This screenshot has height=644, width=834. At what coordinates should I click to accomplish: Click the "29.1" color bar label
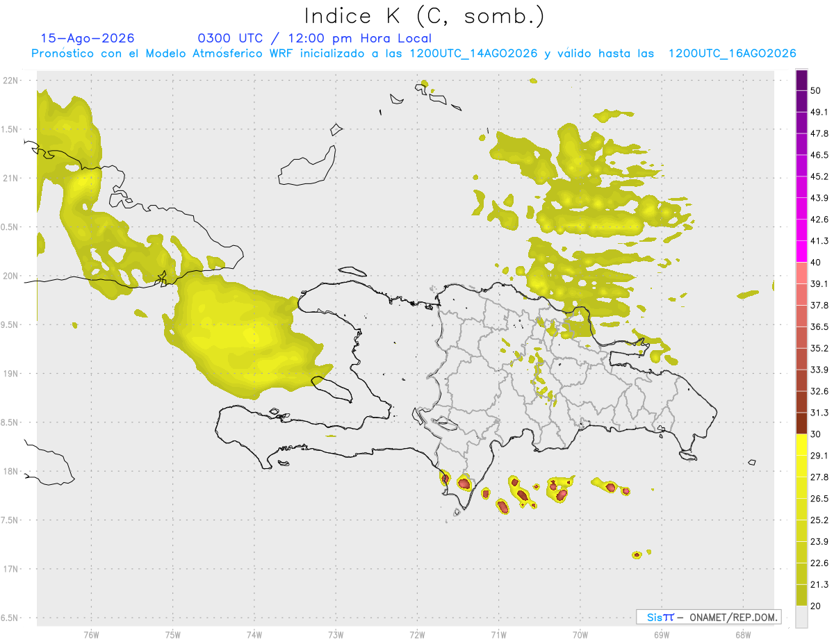tap(819, 456)
